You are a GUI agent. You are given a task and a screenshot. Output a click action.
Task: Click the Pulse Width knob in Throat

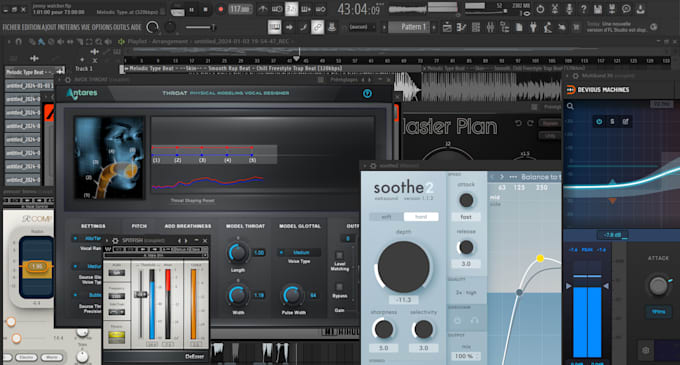pyautogui.click(x=292, y=295)
